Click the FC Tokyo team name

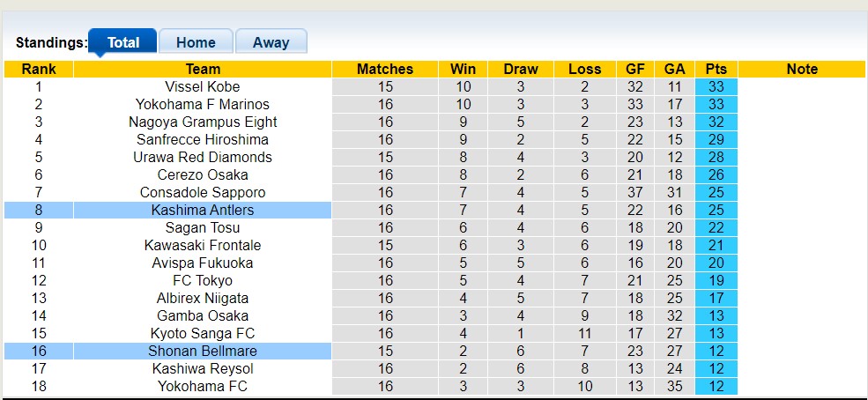coord(203,280)
